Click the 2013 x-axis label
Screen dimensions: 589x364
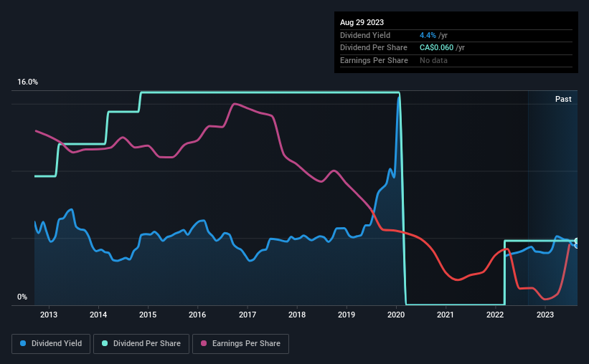coord(49,315)
